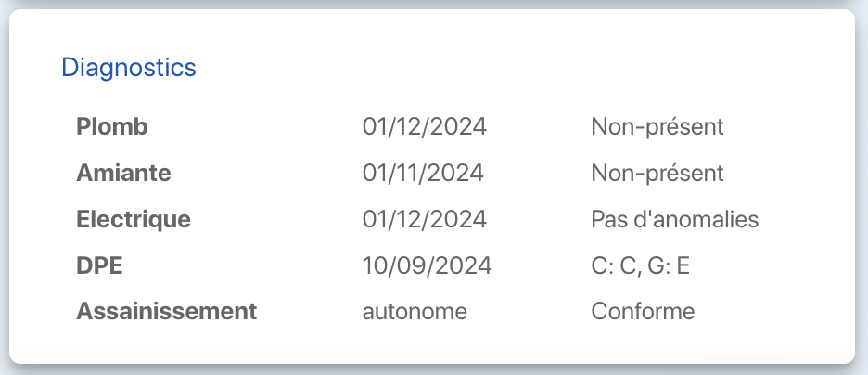Click the word 'd'anomalies' in Electrique result
The image size is (868, 375).
694,220
